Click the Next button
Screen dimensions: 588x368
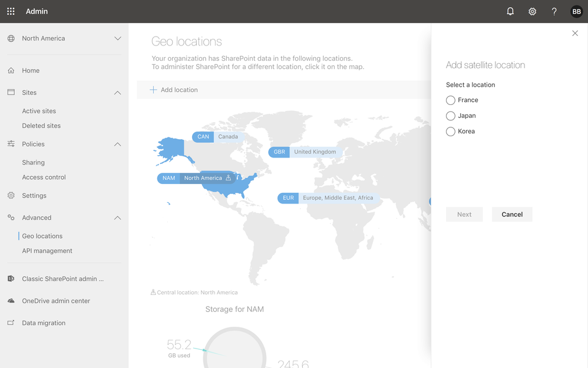coord(464,215)
